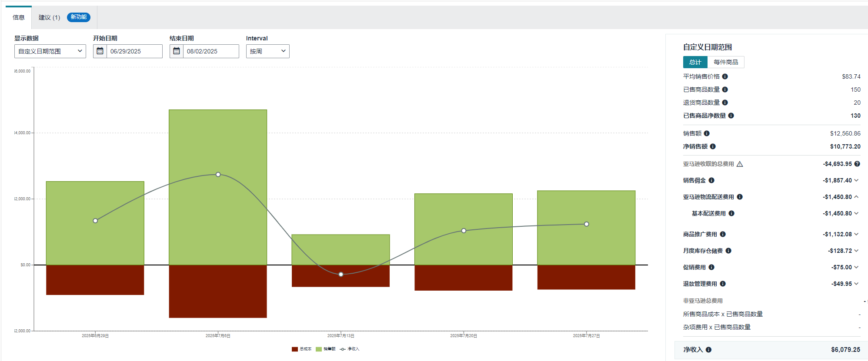Select the 信息 tab

(x=19, y=17)
